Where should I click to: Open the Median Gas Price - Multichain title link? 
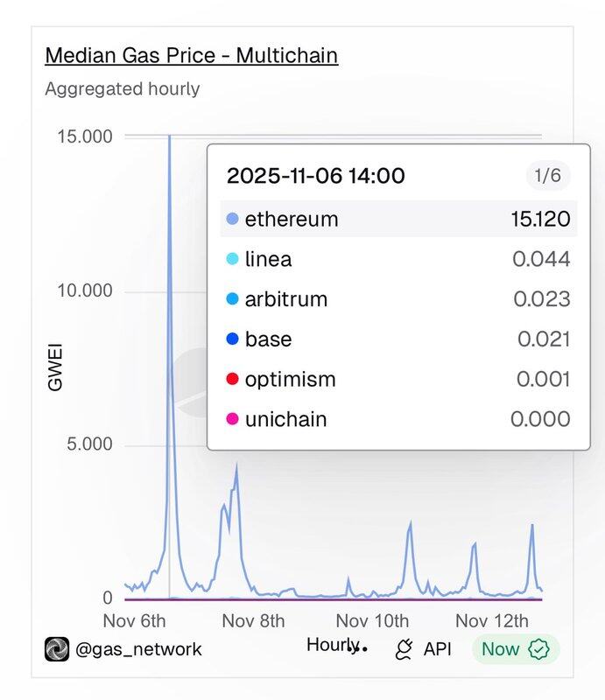[x=191, y=56]
